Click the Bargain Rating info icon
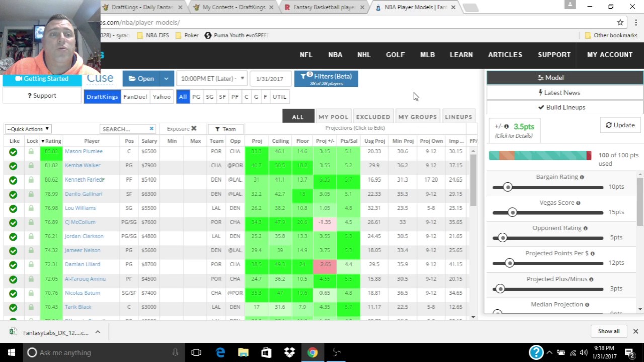Viewport: 644px width, 362px height. (x=582, y=177)
